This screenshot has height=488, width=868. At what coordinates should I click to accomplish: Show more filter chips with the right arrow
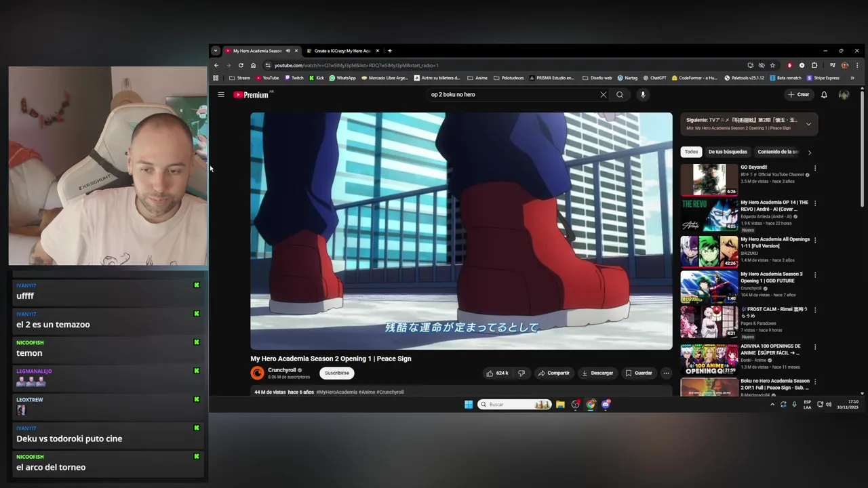click(809, 152)
